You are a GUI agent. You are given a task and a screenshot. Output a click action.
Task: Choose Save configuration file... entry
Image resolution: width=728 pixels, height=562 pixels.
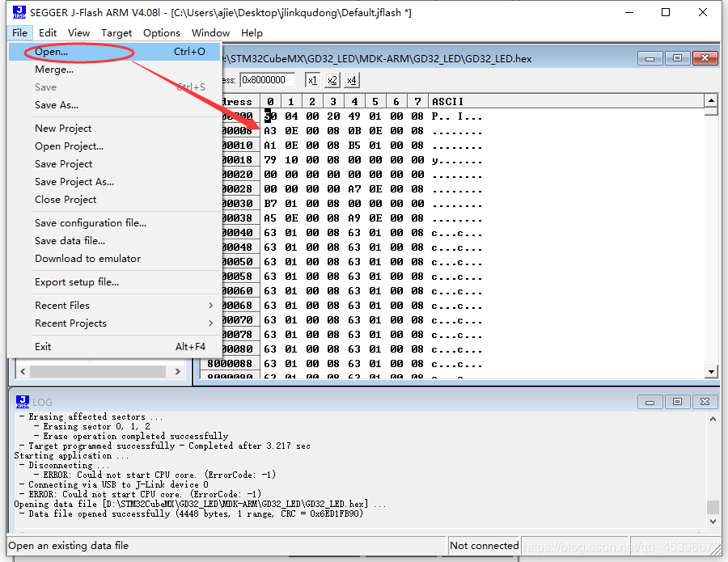(114, 223)
